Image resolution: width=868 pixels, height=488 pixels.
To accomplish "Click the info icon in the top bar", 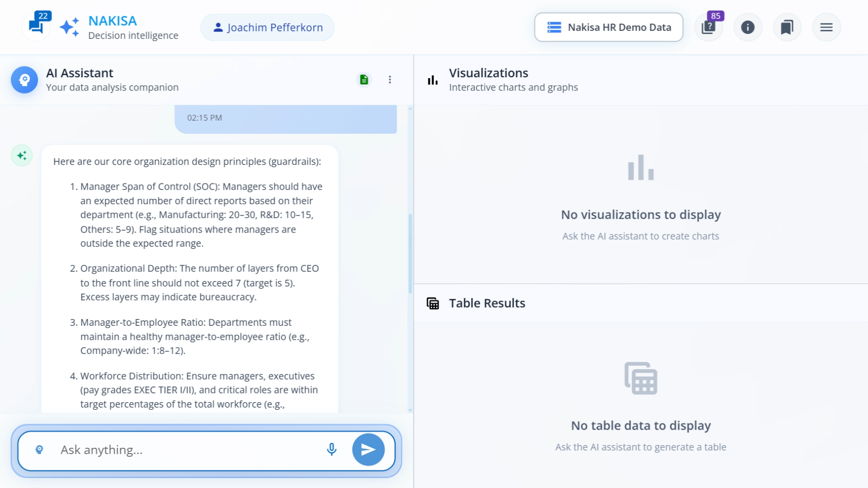I will point(748,27).
